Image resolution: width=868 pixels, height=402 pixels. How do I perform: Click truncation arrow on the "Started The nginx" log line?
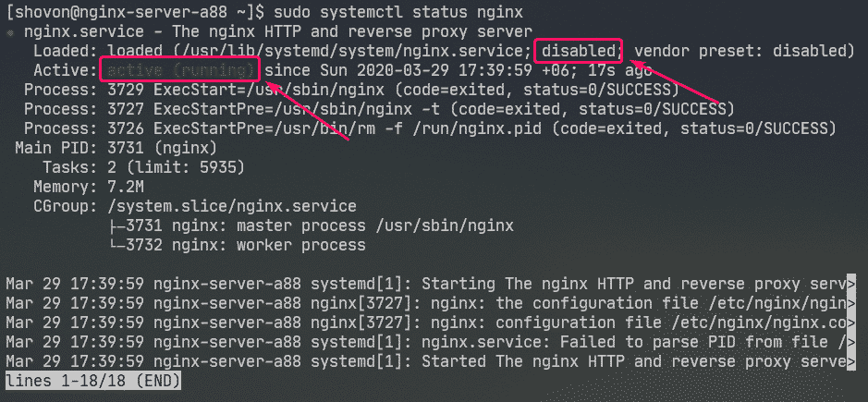pyautogui.click(x=850, y=360)
